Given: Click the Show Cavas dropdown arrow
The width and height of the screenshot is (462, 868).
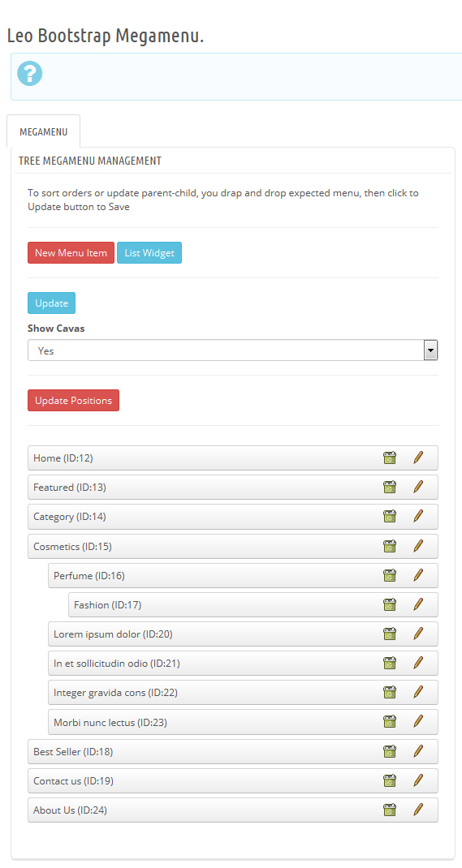Looking at the screenshot, I should [x=430, y=350].
